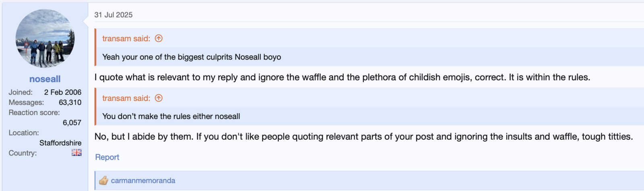644x191 pixels.
Task: Click the reply sentence starting "I quote what is relevant"
Action: (342, 77)
